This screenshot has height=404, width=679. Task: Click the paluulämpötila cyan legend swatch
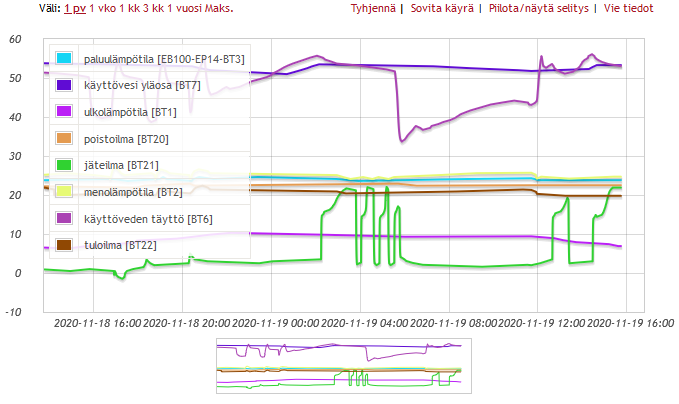pyautogui.click(x=64, y=59)
